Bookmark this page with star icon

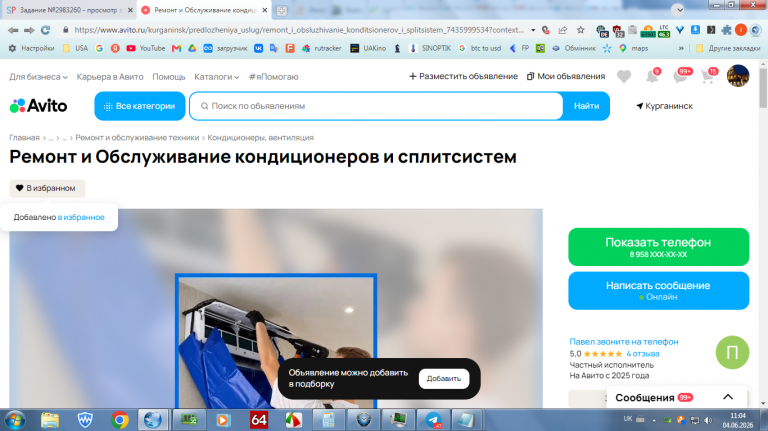tap(581, 30)
